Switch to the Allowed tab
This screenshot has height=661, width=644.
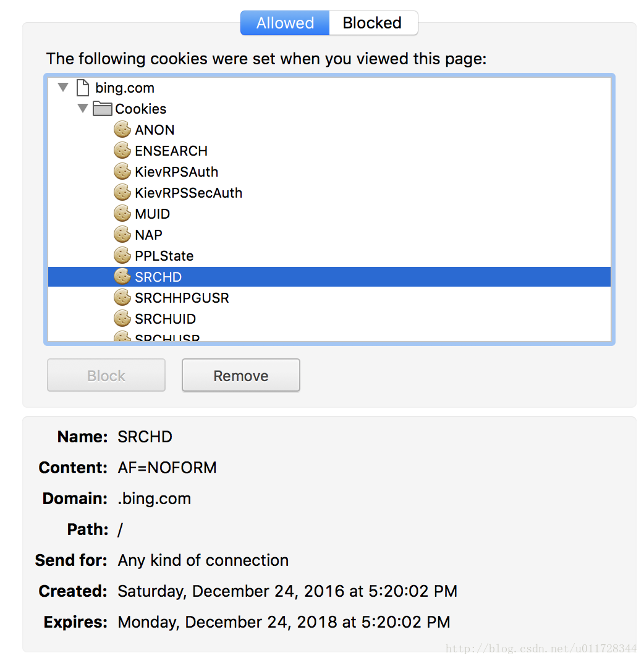[x=285, y=23]
